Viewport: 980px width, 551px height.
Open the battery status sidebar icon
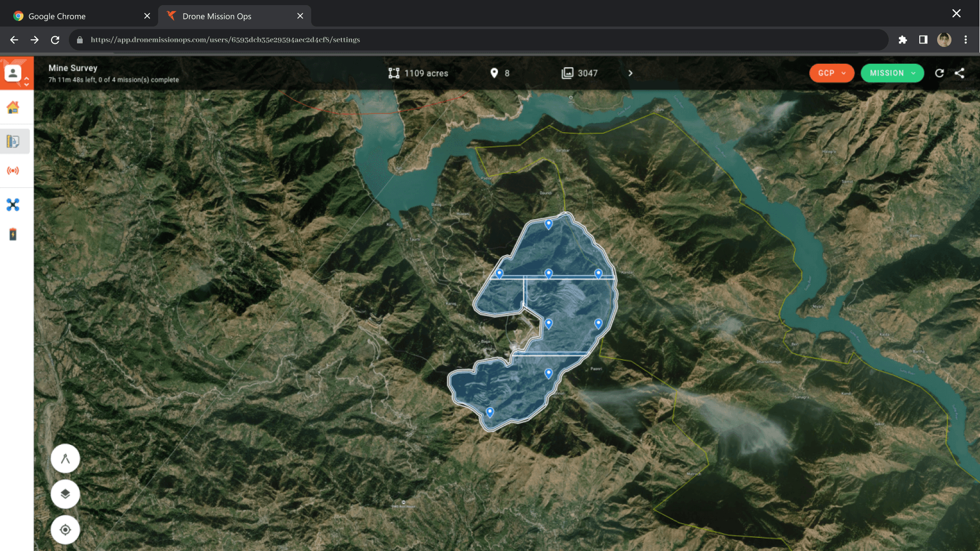[x=13, y=234]
